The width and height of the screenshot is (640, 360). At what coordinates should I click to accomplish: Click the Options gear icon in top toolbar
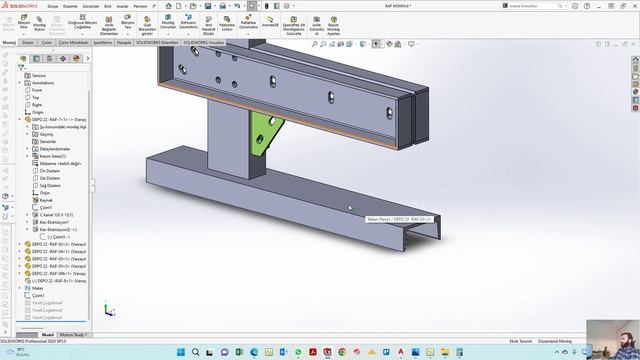287,6
